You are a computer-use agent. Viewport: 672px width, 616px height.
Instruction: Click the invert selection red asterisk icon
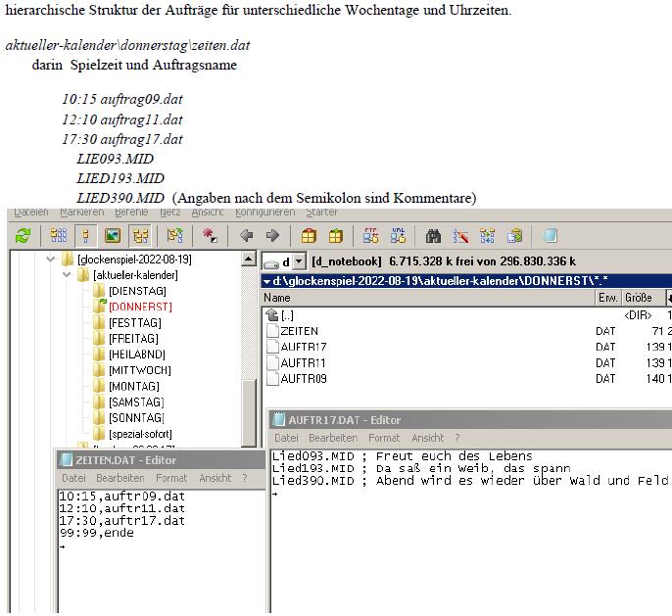210,236
